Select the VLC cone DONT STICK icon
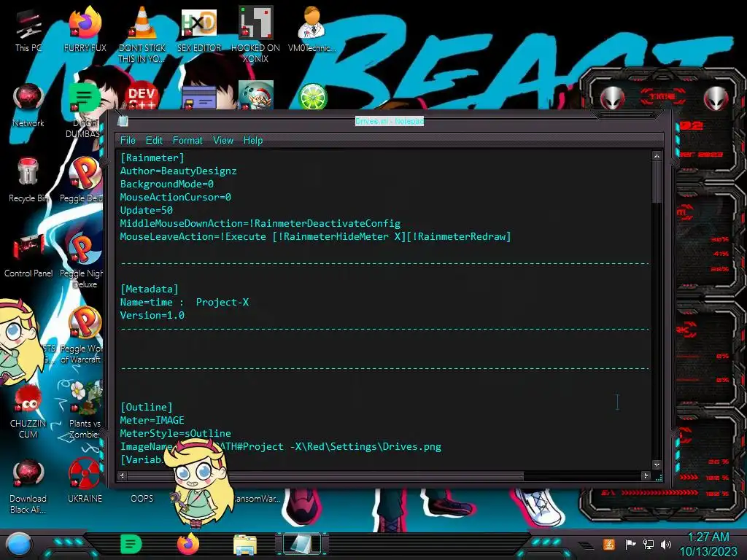Viewport: 747px width, 560px height. [142, 34]
